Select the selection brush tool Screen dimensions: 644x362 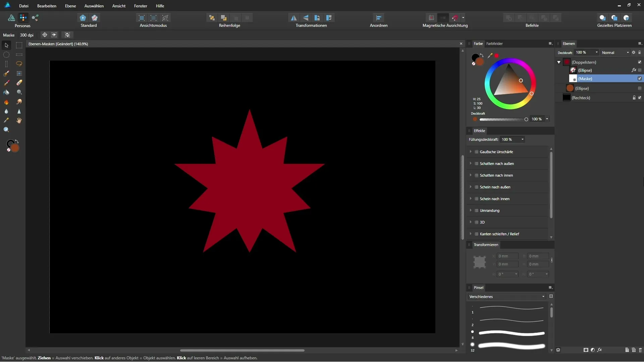click(x=6, y=73)
